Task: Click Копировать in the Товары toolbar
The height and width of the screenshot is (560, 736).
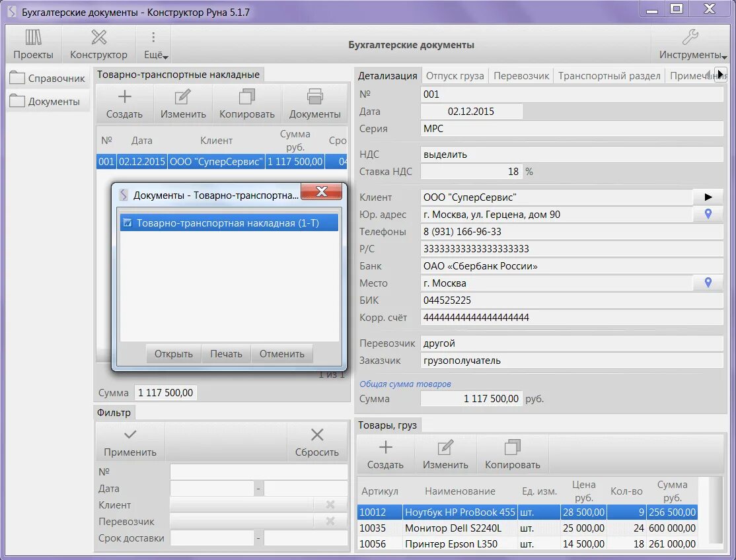Action: [x=512, y=455]
